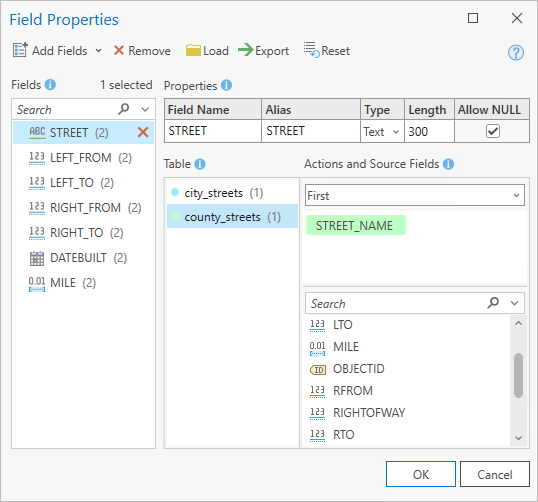
Task: Click the green STREET_NAME source field tag
Action: pos(356,225)
